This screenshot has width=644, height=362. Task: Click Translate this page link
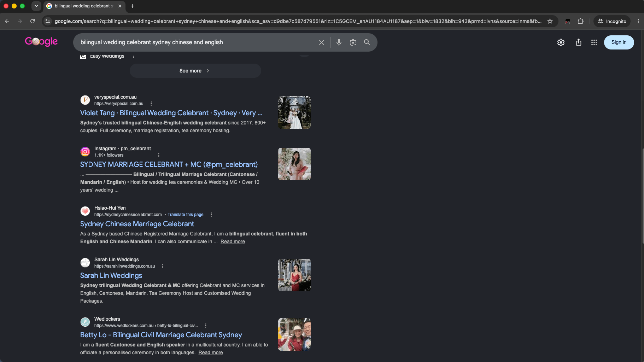tap(186, 215)
